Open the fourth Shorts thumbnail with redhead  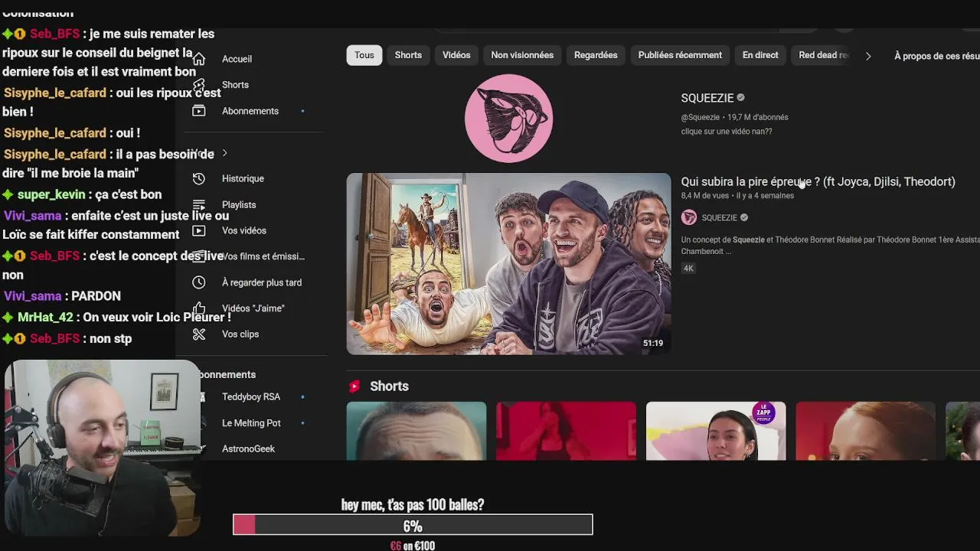pos(865,431)
